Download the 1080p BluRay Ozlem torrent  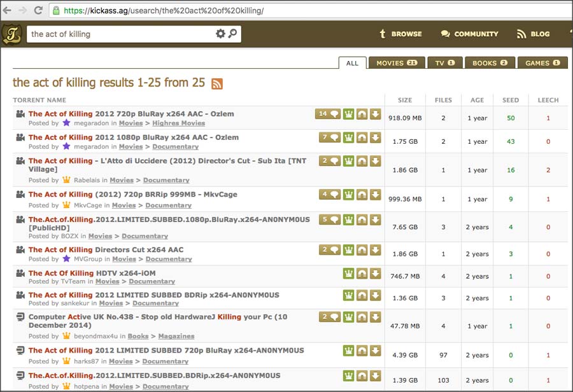click(x=375, y=137)
